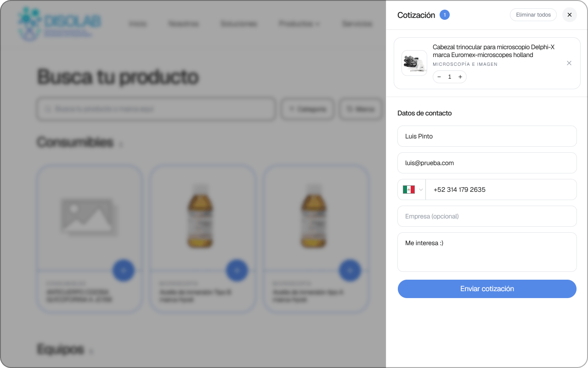This screenshot has height=368, width=588.
Task: Click the Empresa (opcional) input field
Action: pyautogui.click(x=487, y=216)
